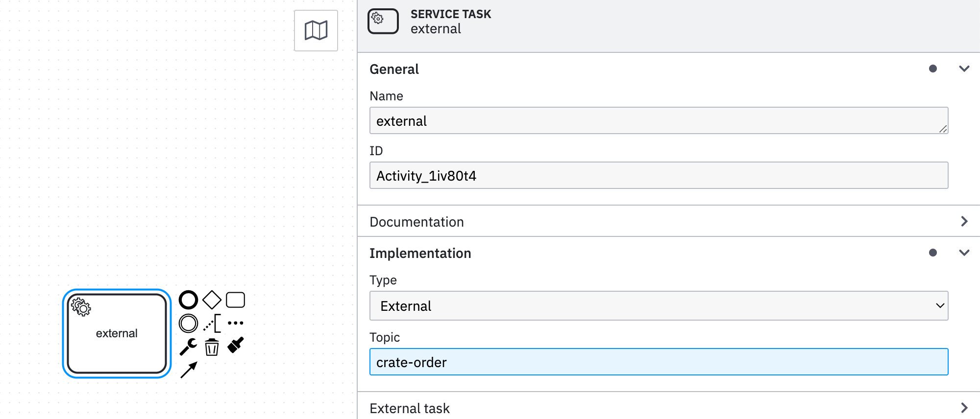
Task: Click the Topic field crate-order
Action: pyautogui.click(x=659, y=362)
